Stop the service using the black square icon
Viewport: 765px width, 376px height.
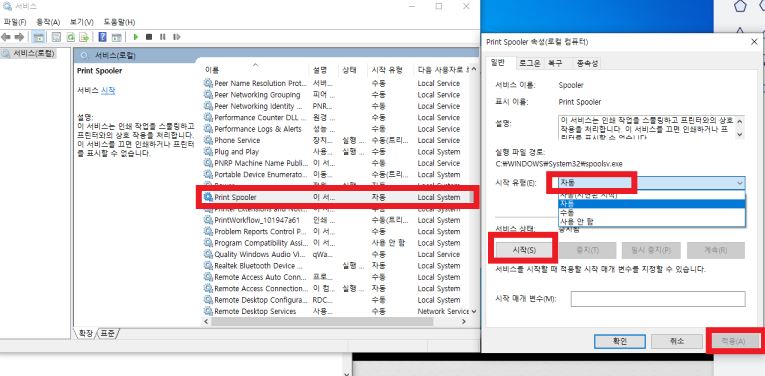pos(149,37)
